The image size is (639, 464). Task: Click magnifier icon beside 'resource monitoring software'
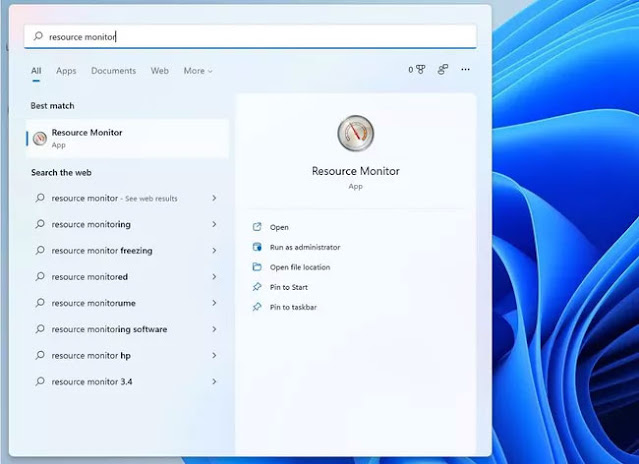pos(40,329)
